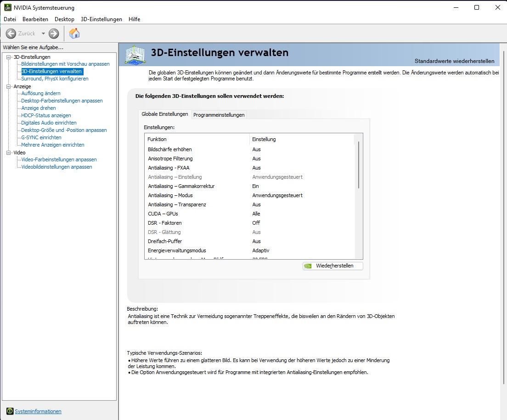The image size is (507, 420).
Task: Select the Globale Einstellungen tab
Action: 164,114
